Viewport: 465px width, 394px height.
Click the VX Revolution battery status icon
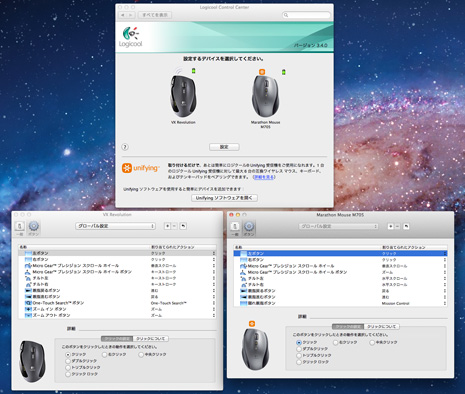click(x=194, y=71)
